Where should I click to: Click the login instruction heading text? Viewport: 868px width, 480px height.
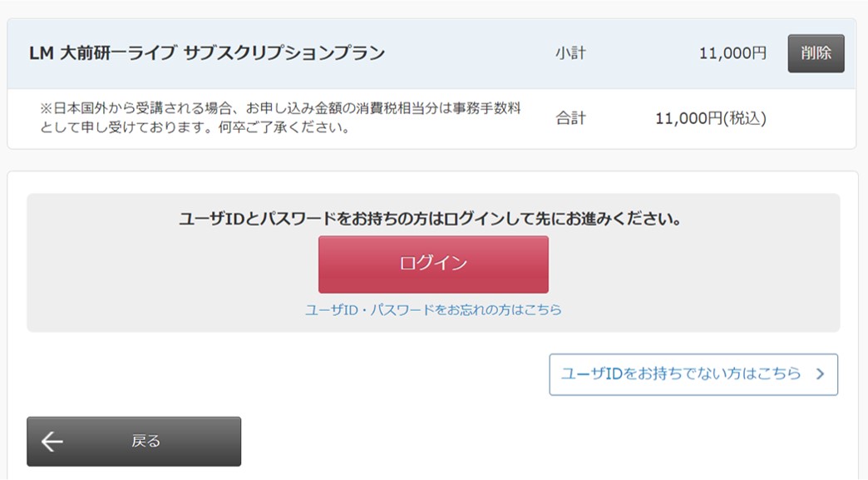(430, 219)
